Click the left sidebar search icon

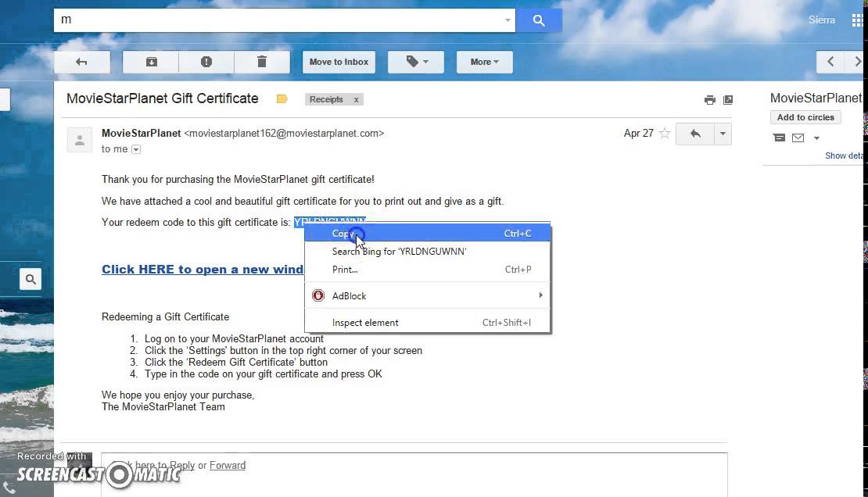[30, 280]
